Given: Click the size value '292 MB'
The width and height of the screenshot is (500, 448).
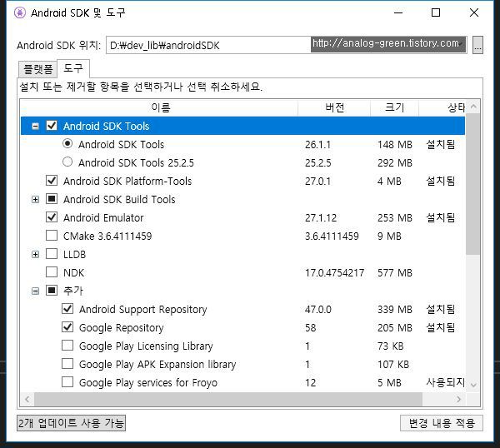Looking at the screenshot, I should [395, 163].
